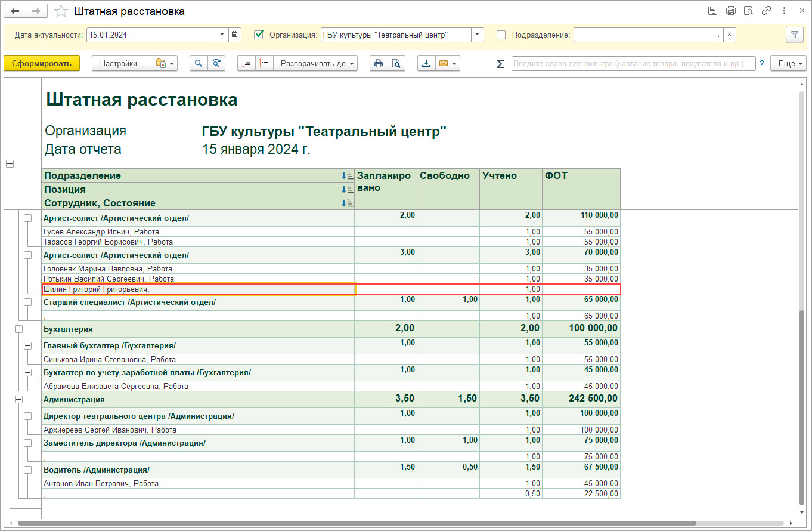Viewport: 812px width, 531px height.
Task: Focus the filter word search field
Action: point(633,63)
